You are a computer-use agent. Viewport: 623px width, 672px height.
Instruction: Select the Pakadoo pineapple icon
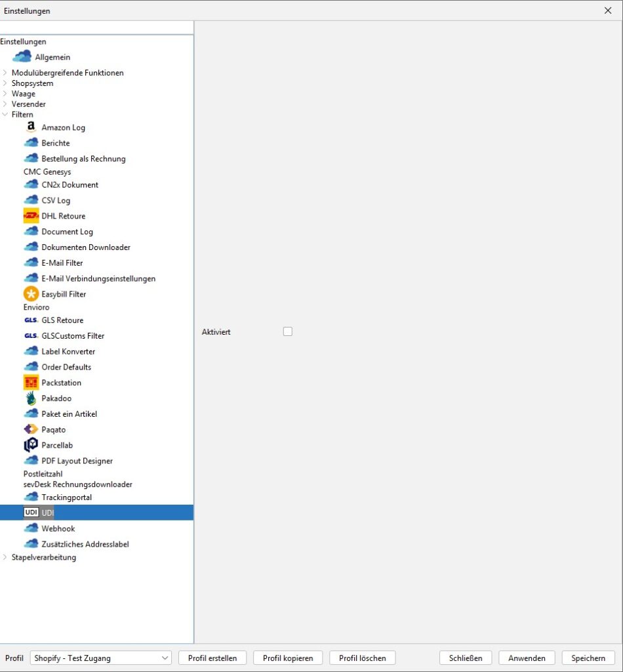(31, 398)
